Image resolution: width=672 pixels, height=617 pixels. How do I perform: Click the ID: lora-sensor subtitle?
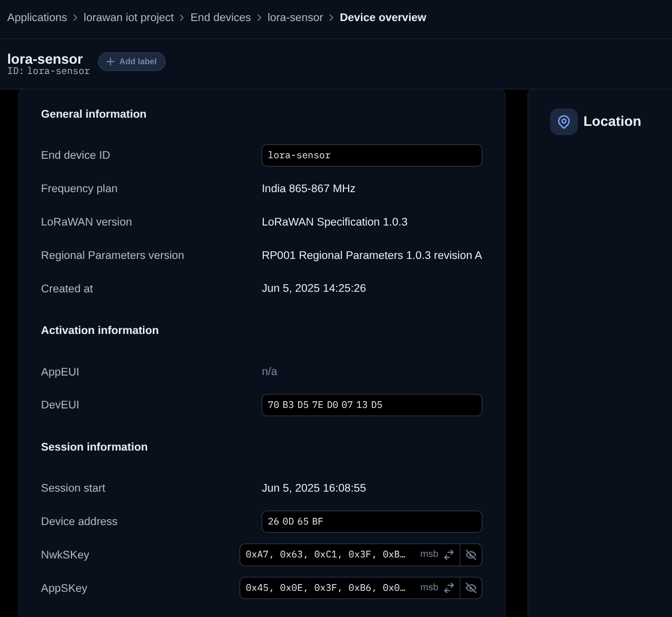48,71
